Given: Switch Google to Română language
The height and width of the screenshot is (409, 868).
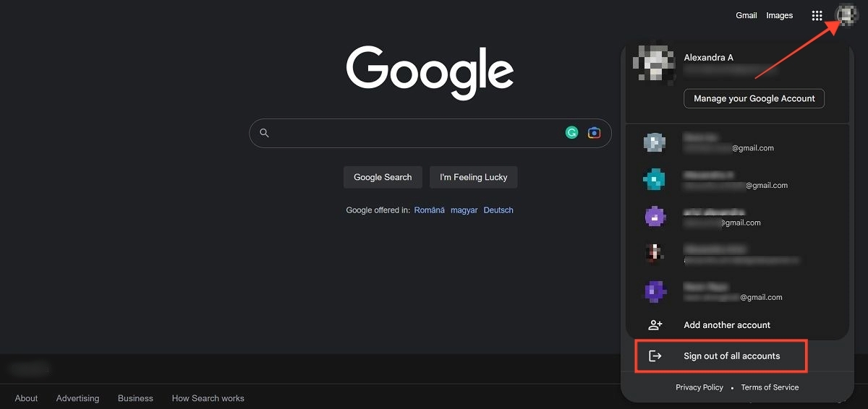Looking at the screenshot, I should pyautogui.click(x=430, y=210).
